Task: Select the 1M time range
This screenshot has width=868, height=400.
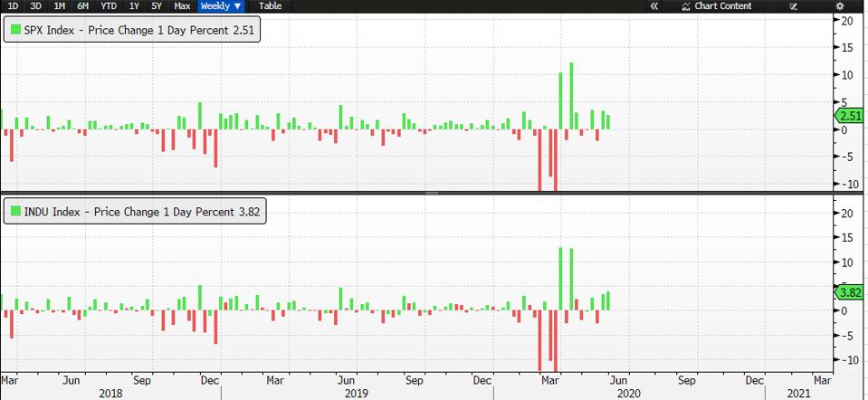Action: [x=60, y=6]
